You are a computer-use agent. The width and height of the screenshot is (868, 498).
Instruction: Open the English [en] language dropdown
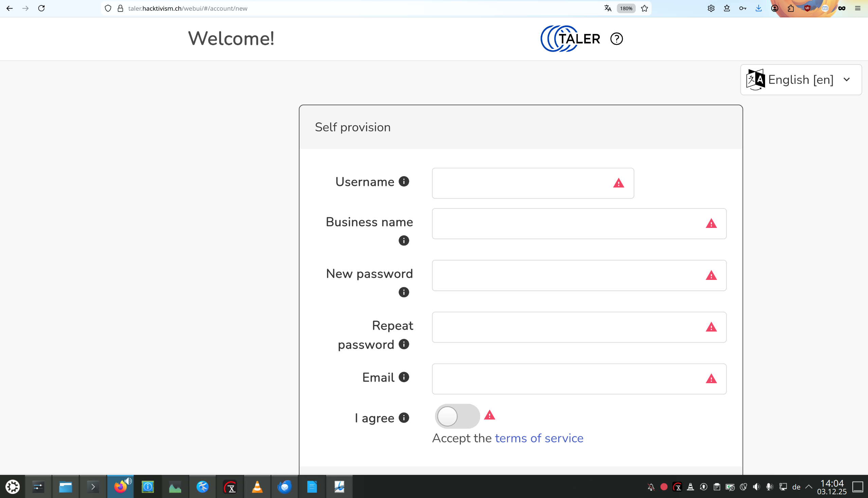click(x=801, y=80)
